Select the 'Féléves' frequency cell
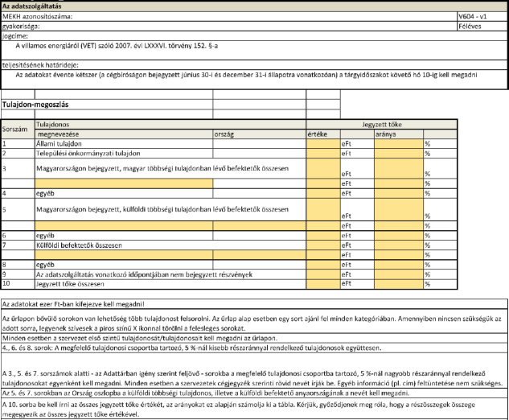Image resolution: width=509 pixels, height=420 pixels. tap(482, 27)
